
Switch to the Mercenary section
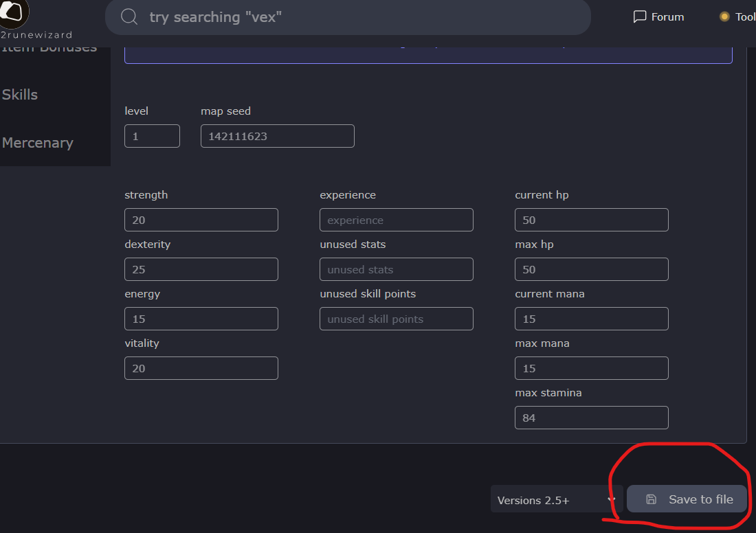click(x=38, y=143)
